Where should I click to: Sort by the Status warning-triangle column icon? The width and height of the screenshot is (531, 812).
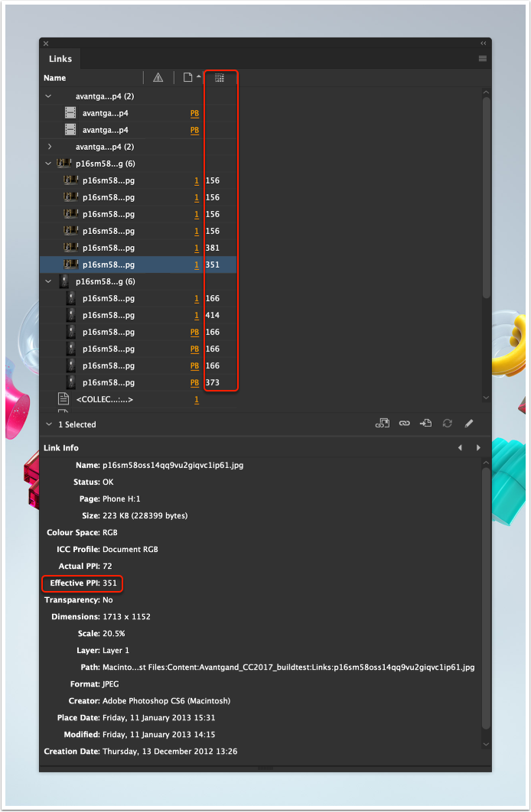tap(158, 78)
